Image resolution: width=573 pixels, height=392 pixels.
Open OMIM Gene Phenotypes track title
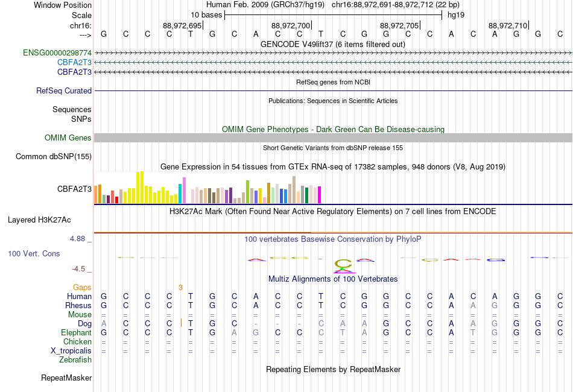click(x=334, y=129)
